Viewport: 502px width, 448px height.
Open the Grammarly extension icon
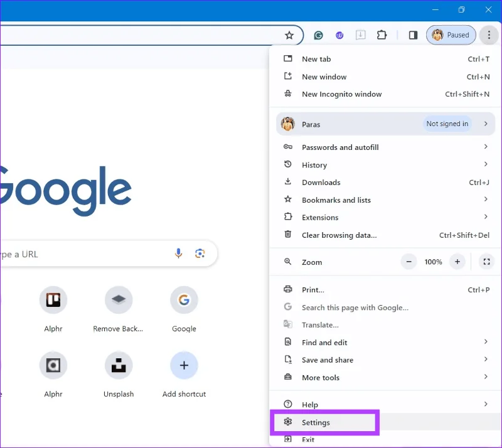318,35
